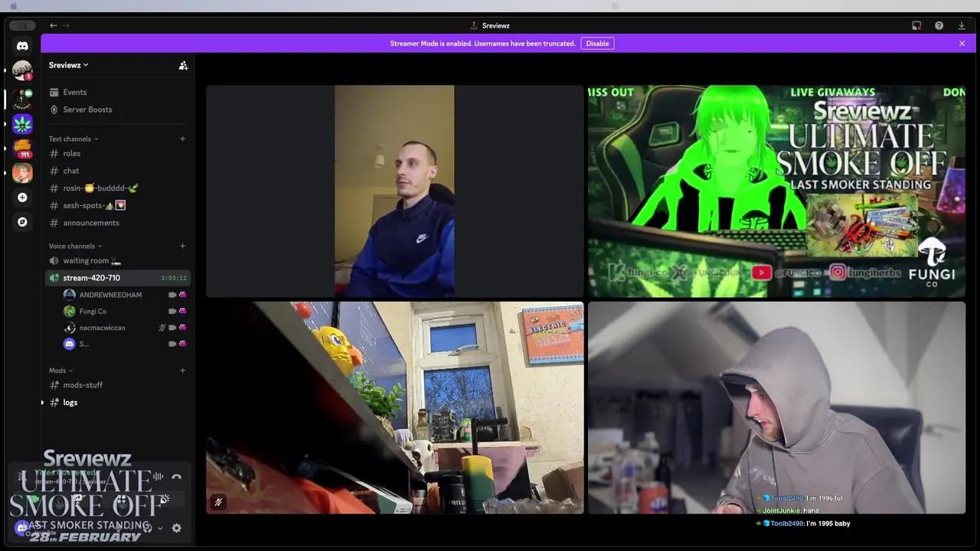Add a server with plus icon
This screenshot has width=980, height=551.
(x=22, y=197)
